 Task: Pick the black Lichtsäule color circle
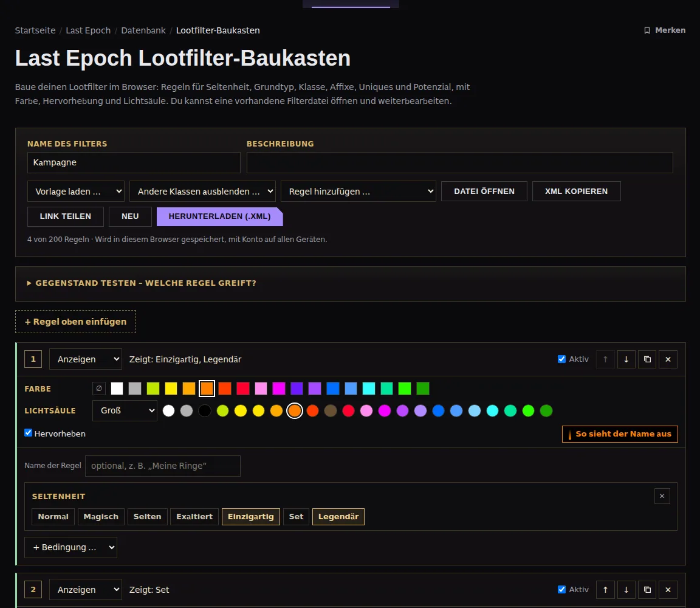[204, 410]
